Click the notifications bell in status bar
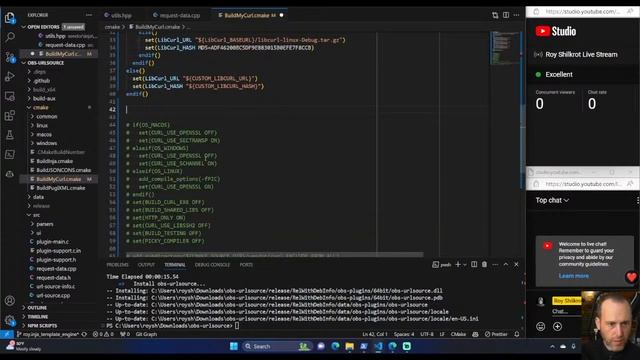Image resolution: width=640 pixels, height=360 pixels. click(x=517, y=334)
